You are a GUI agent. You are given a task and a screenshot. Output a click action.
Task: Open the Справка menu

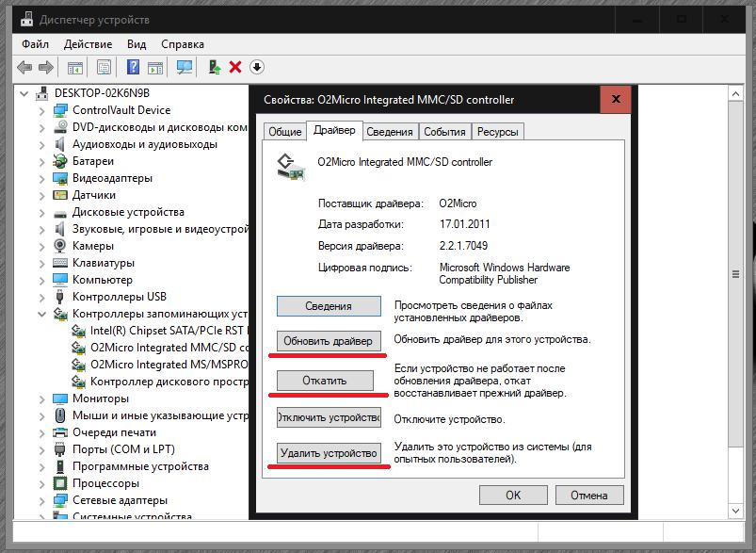tap(183, 44)
